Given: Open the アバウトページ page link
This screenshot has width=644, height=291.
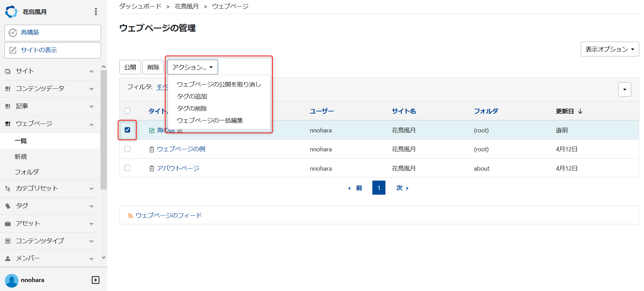Looking at the screenshot, I should [178, 169].
